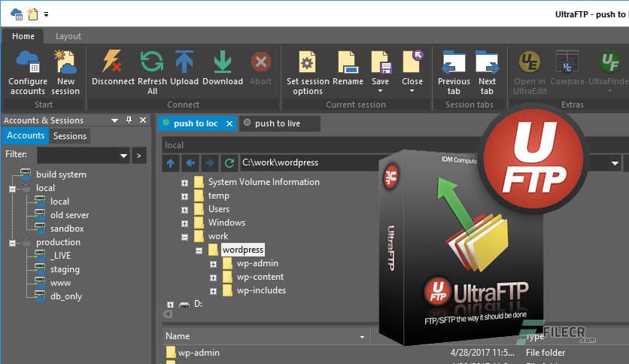
Task: Click the Download arrow button
Action: [x=223, y=68]
